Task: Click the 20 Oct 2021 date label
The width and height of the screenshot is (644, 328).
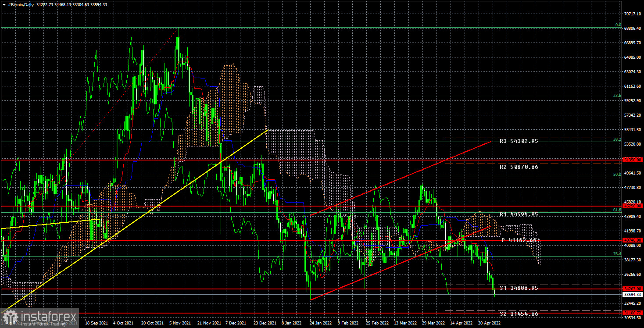Action: coord(151,323)
